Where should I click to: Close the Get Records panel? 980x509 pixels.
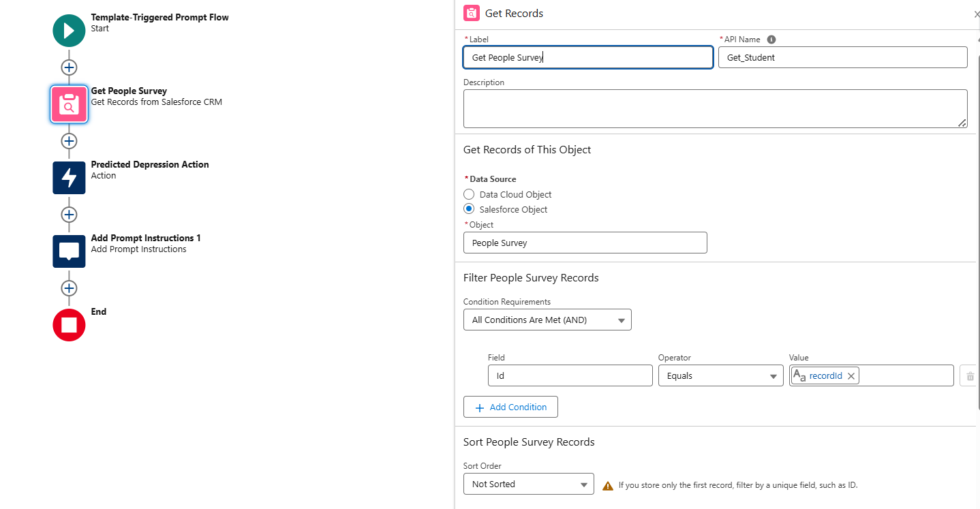pyautogui.click(x=976, y=14)
